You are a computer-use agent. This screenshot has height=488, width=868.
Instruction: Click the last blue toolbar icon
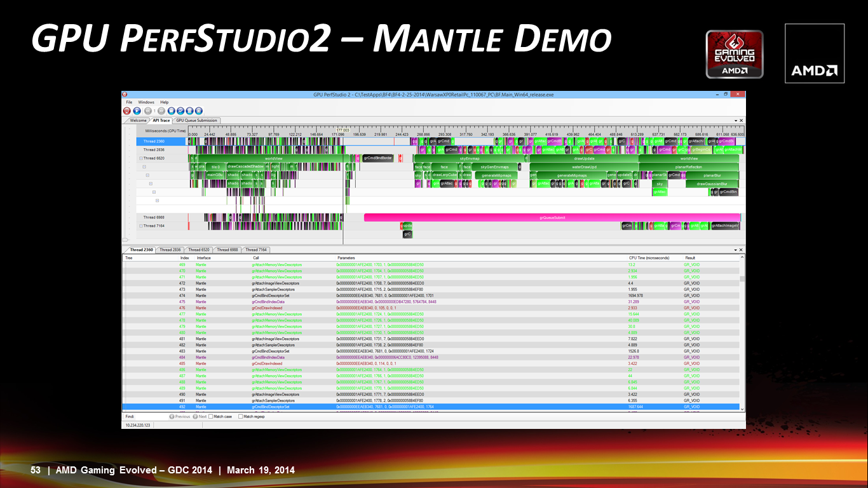(199, 111)
